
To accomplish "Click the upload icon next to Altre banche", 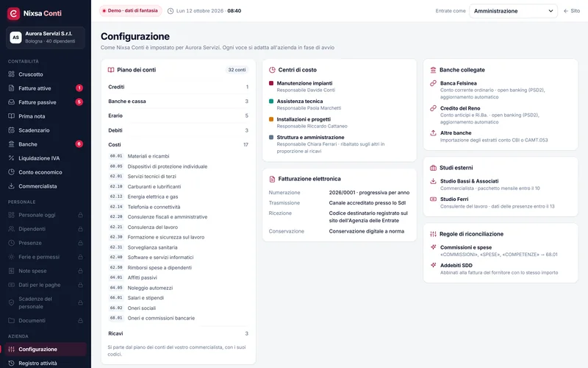I will 433,133.
